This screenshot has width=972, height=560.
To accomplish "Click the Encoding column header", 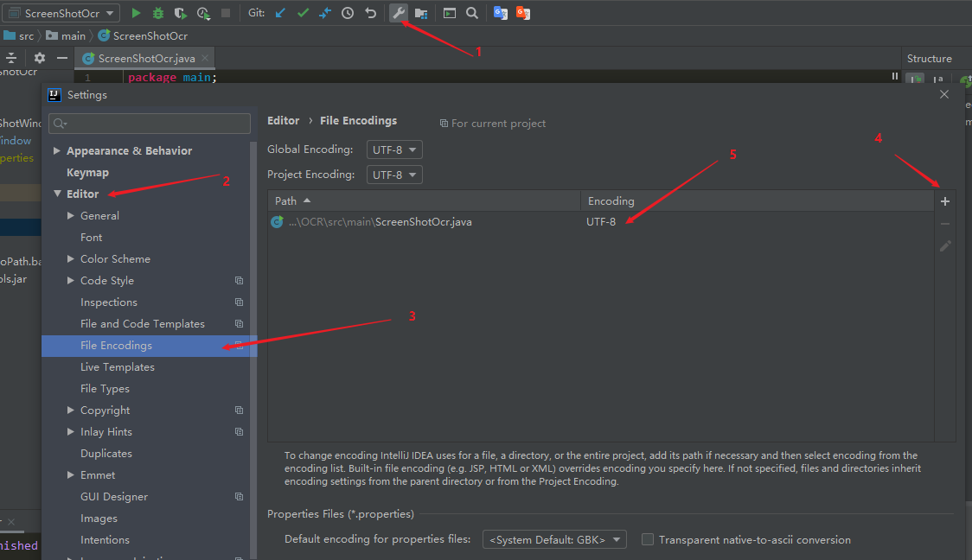I will 757,200.
